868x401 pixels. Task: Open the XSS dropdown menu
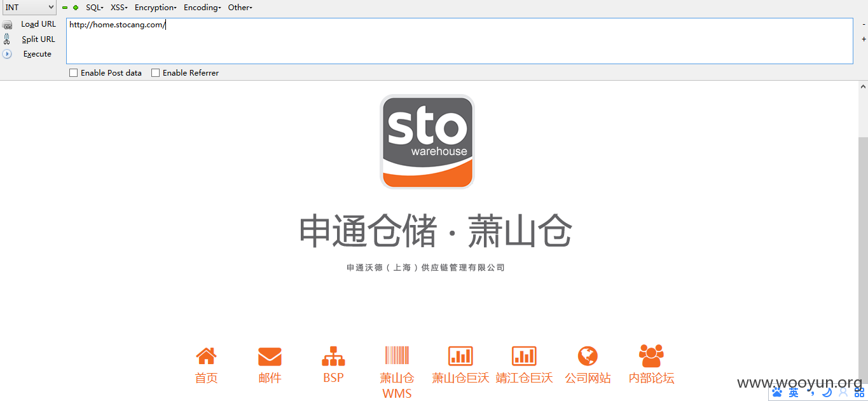[x=119, y=8]
